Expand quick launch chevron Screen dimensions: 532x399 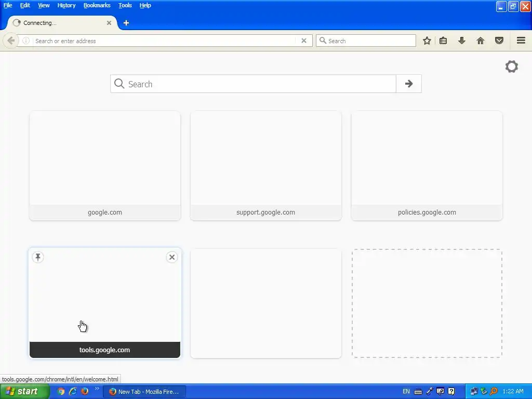97,389
